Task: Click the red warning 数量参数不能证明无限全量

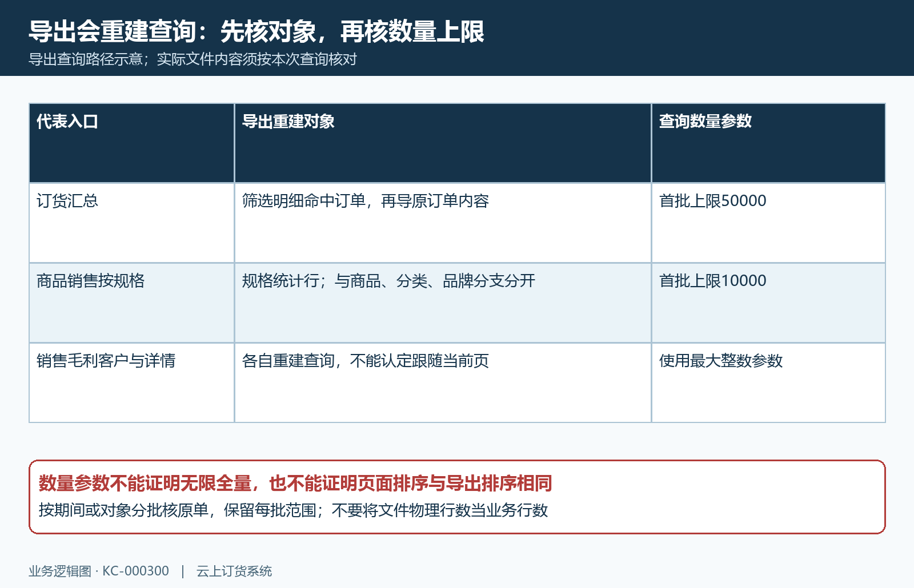Action: tap(145, 484)
